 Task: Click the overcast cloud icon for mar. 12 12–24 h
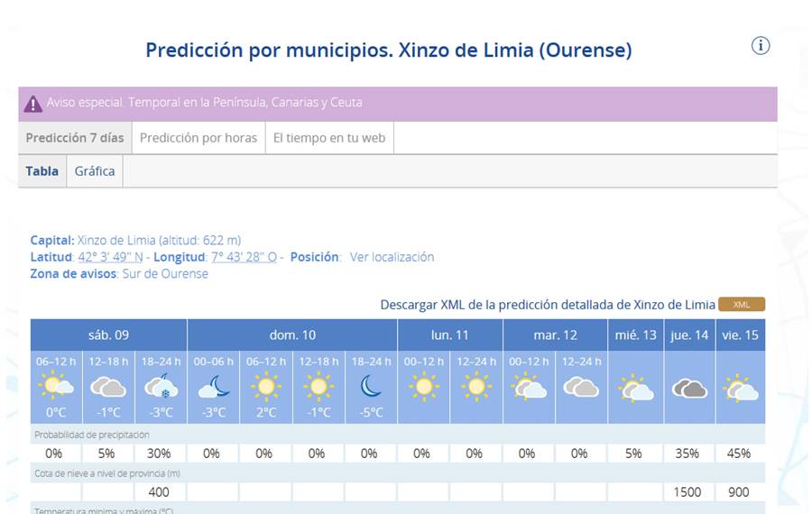point(581,387)
